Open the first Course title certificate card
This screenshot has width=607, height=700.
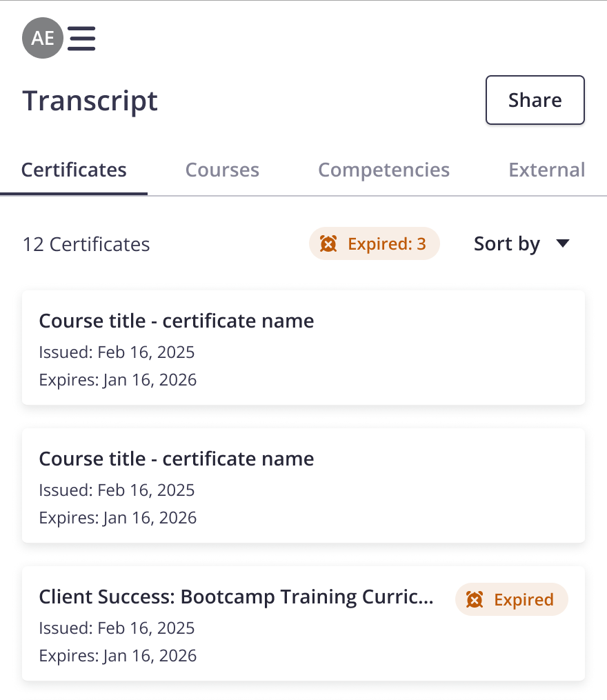(303, 348)
